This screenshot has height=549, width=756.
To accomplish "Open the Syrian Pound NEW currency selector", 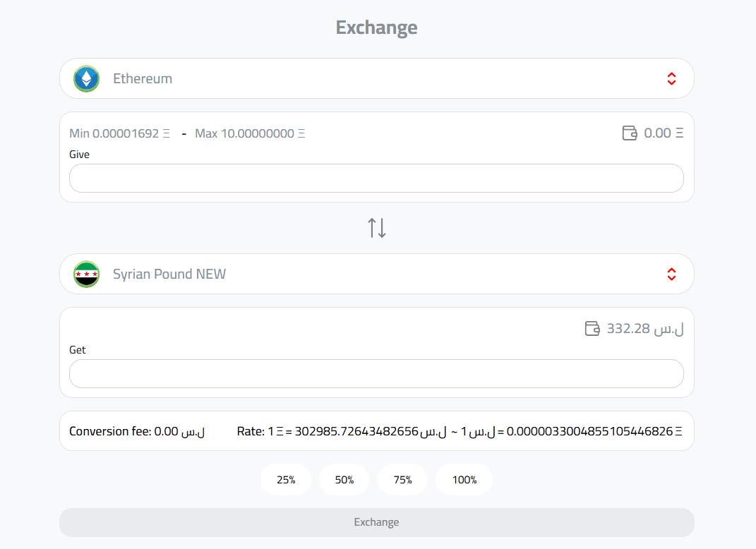I will click(376, 274).
